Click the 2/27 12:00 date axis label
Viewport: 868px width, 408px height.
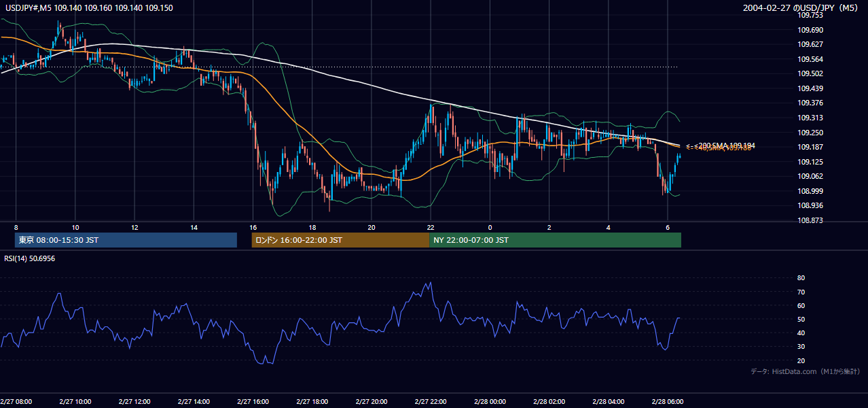(134, 401)
